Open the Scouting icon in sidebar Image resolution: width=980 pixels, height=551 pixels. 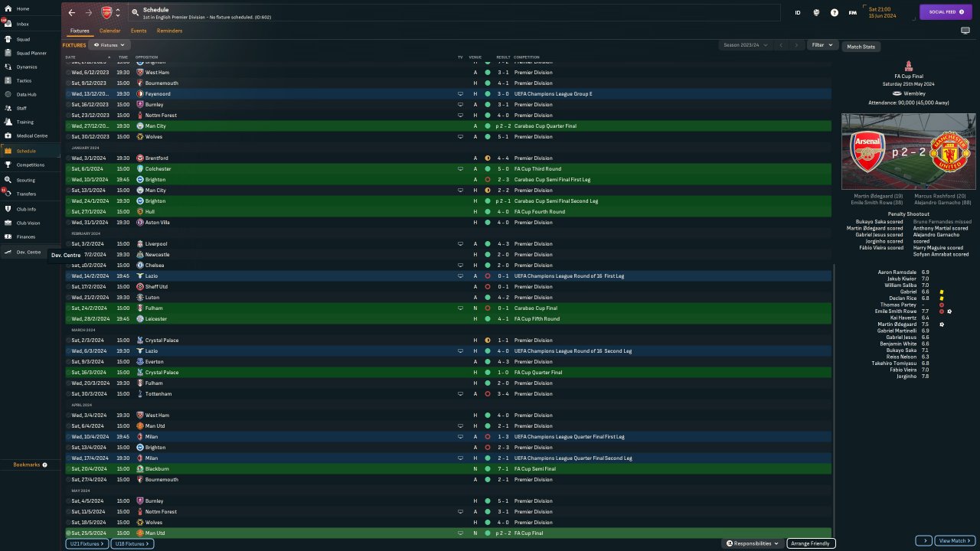click(x=8, y=180)
